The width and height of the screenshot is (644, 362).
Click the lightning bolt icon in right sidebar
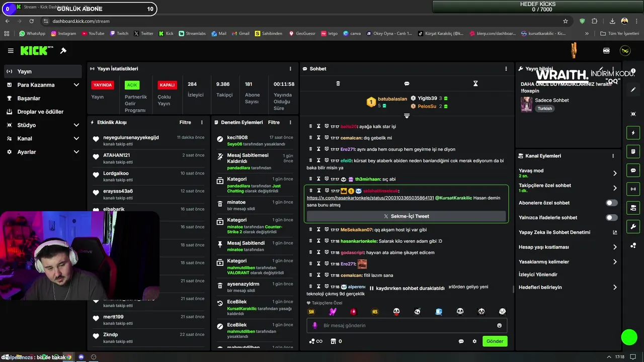[633, 133]
